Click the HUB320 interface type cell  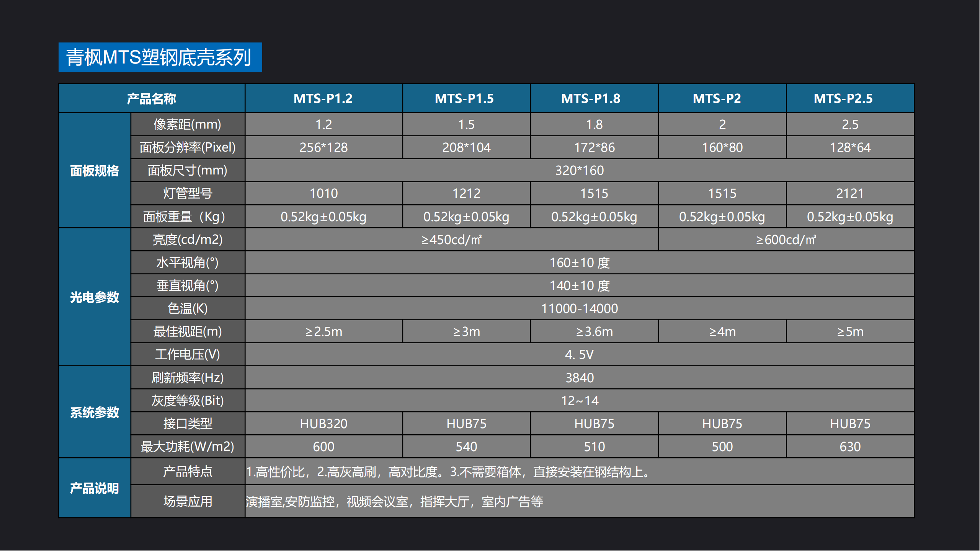pyautogui.click(x=323, y=424)
